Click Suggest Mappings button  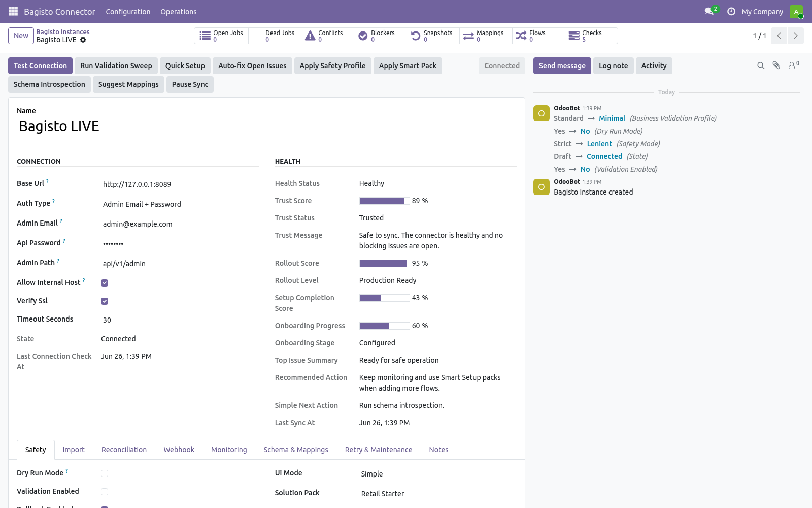128,84
